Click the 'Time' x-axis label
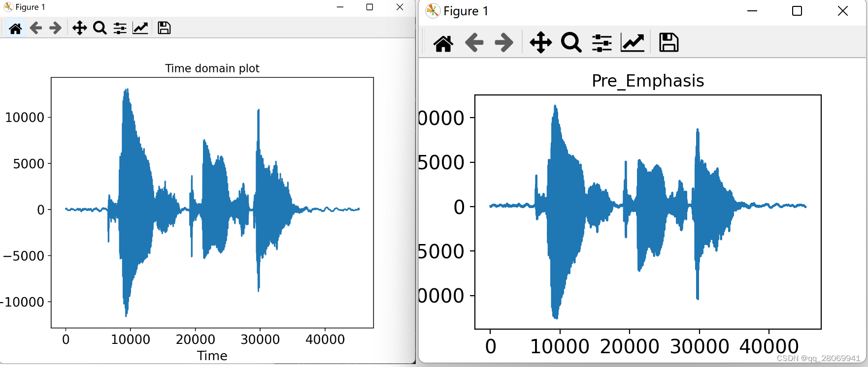This screenshot has width=868, height=367. pos(212,356)
